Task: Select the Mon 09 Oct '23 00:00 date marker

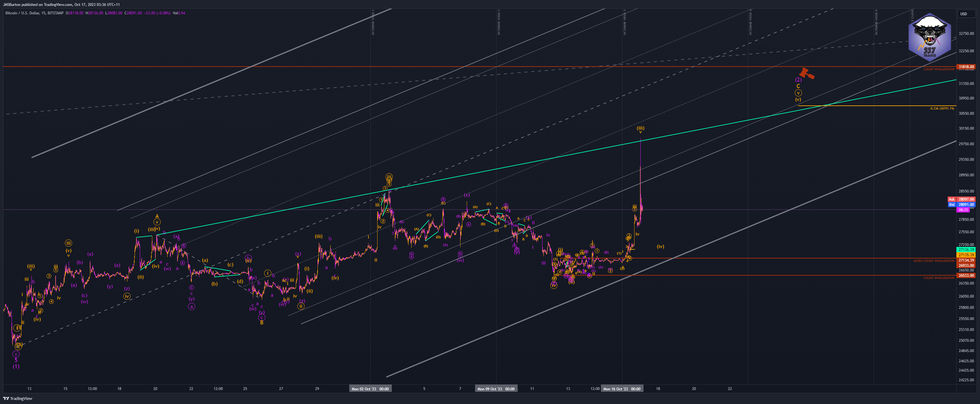Action: click(496, 389)
